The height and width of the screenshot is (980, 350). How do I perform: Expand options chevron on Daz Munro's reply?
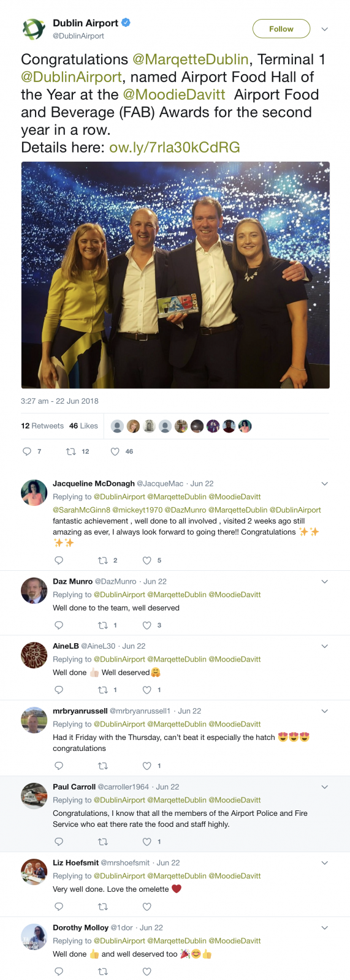click(325, 581)
